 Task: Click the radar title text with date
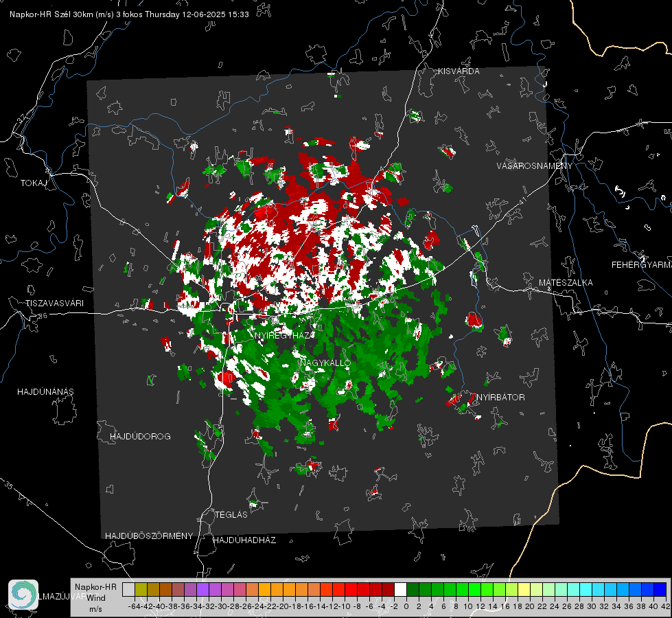[129, 14]
